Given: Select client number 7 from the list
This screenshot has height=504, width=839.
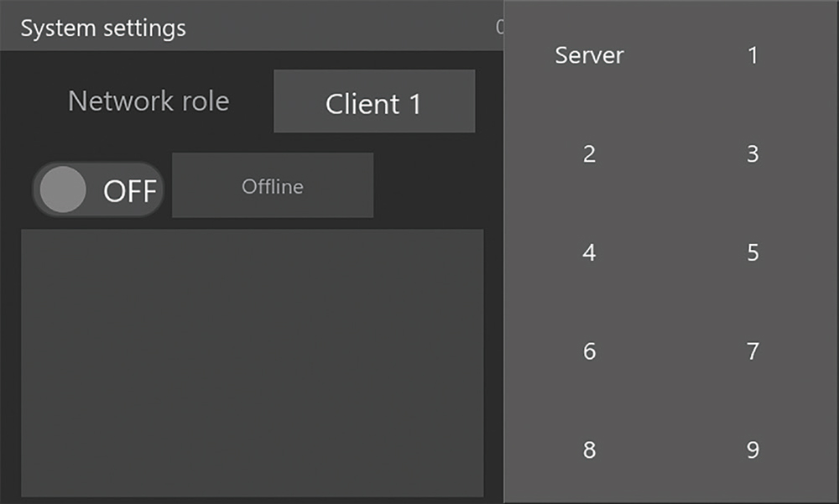Looking at the screenshot, I should (x=753, y=351).
